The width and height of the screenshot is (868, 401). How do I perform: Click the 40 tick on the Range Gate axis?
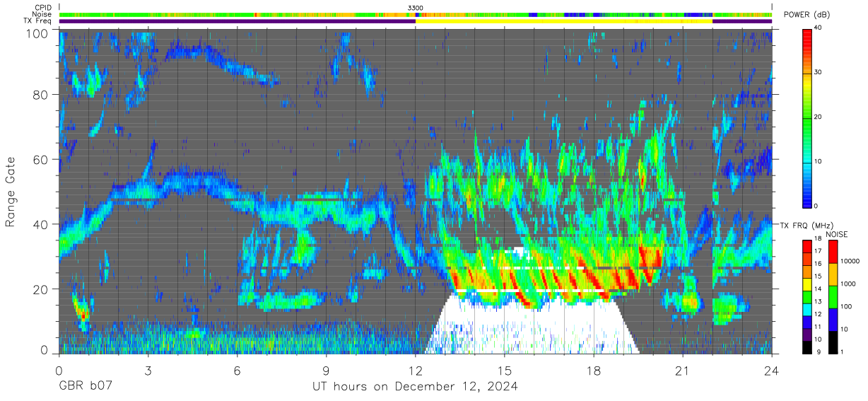[x=42, y=225]
